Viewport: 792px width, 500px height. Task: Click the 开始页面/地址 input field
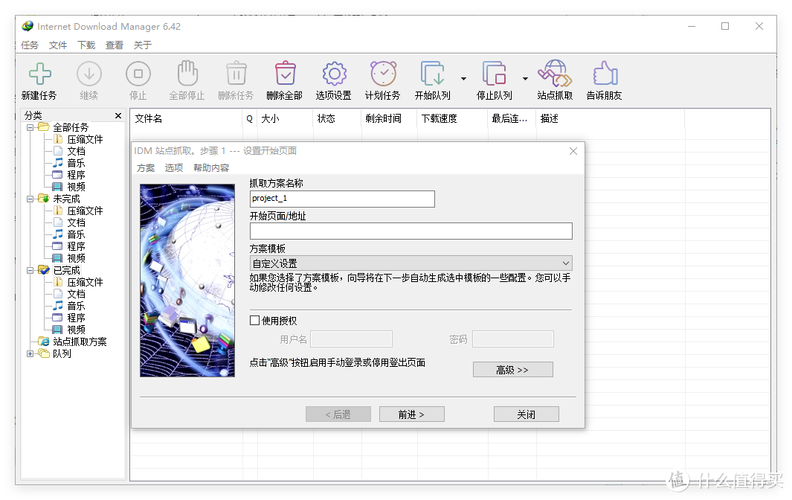(x=411, y=231)
